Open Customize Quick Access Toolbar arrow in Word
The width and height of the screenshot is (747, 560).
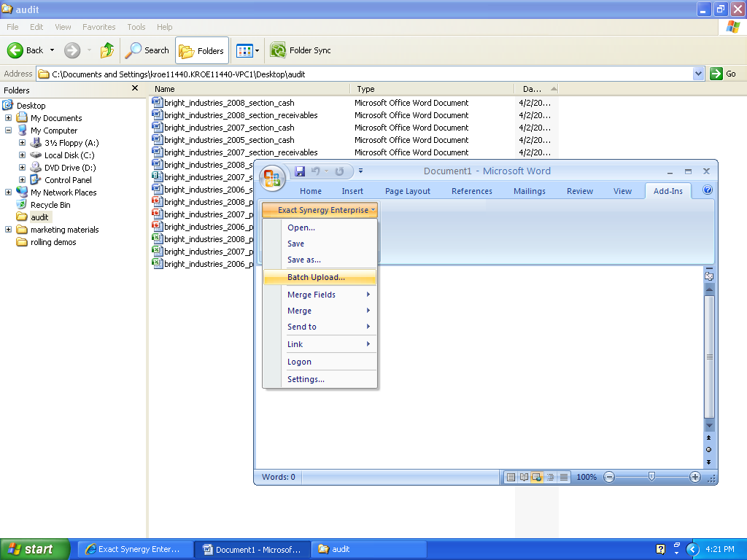(x=360, y=171)
